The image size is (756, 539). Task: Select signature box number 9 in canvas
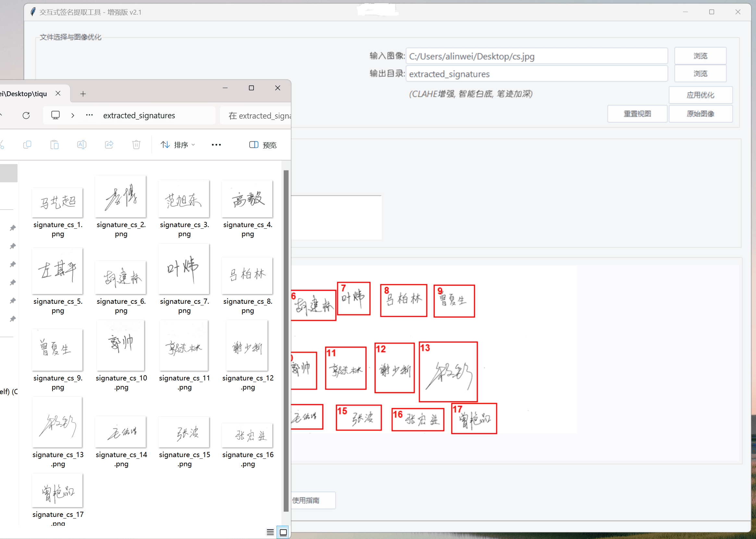[454, 301]
